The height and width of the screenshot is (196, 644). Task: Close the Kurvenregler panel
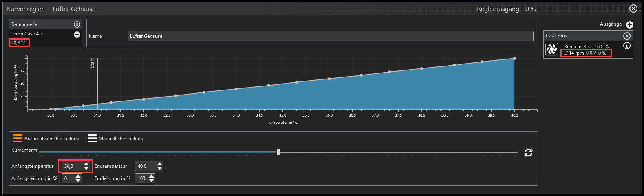tap(633, 9)
